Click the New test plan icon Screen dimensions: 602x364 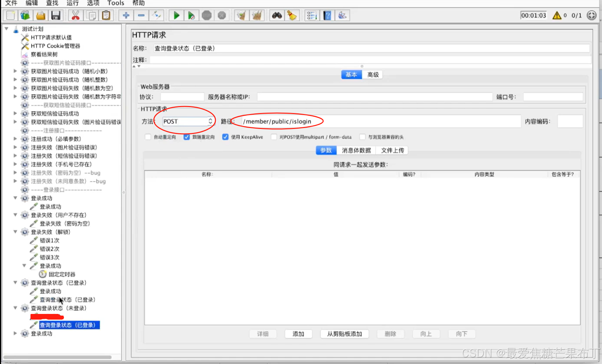11,15
